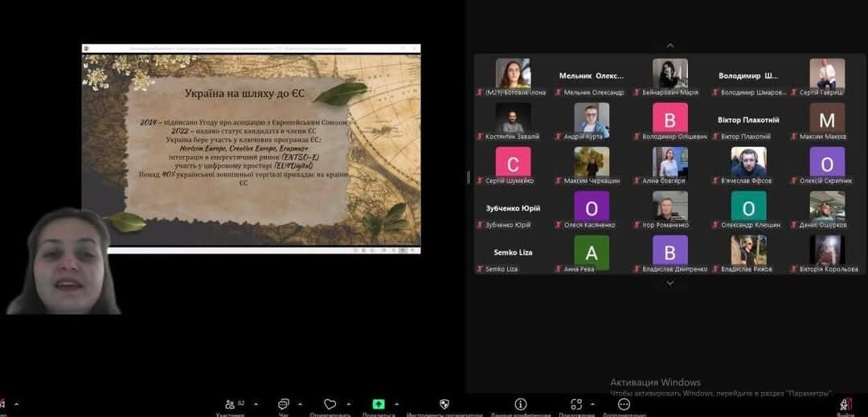Image resolution: width=868 pixels, height=417 pixels.
Task: Click the Leave meeting button
Action: 845,405
